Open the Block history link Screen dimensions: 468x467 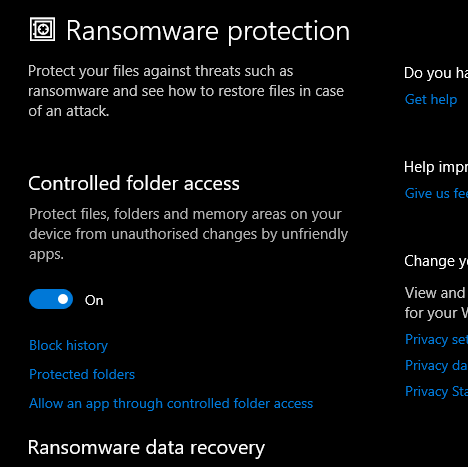pos(68,345)
